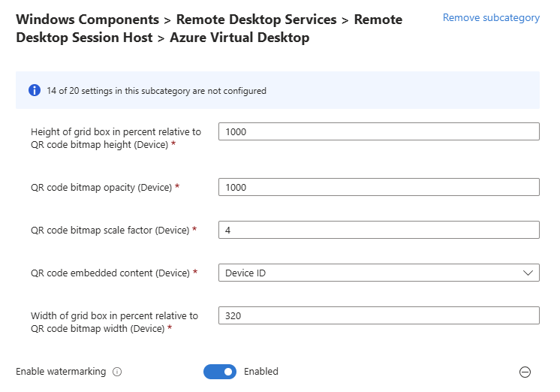Focus the Height of grid box input field
560x392 pixels.
coord(379,131)
